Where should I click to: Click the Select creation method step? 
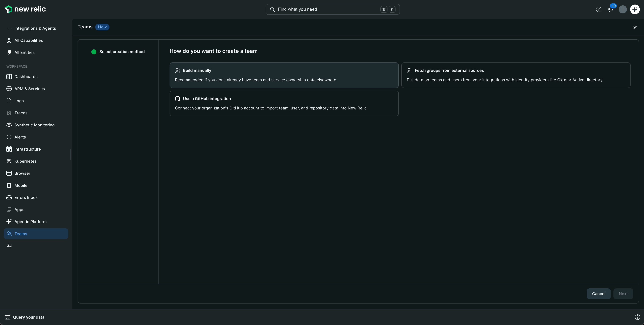tap(118, 52)
